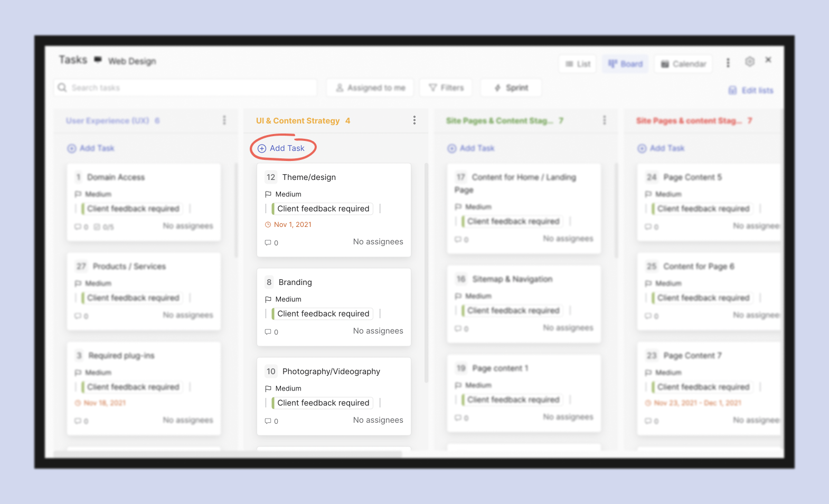Screen dimensions: 829x504
Task: Open UI & Content Strategy column options menu
Action: [x=414, y=120]
